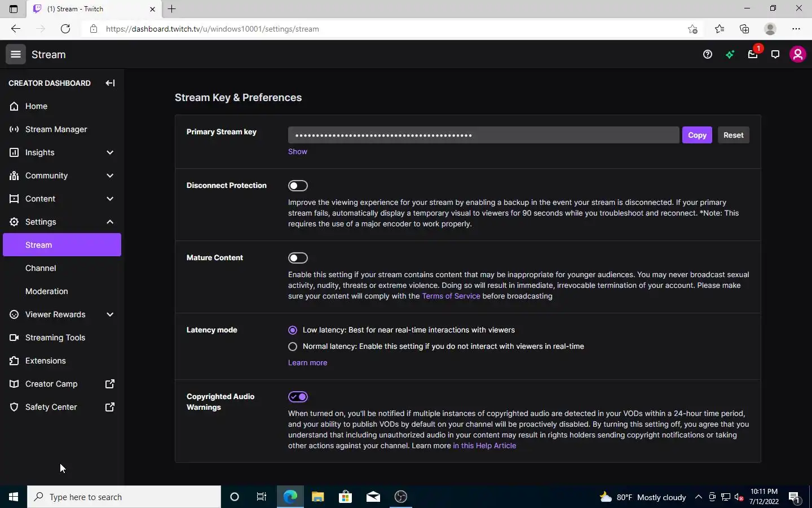Click the Windows search box

tap(124, 497)
